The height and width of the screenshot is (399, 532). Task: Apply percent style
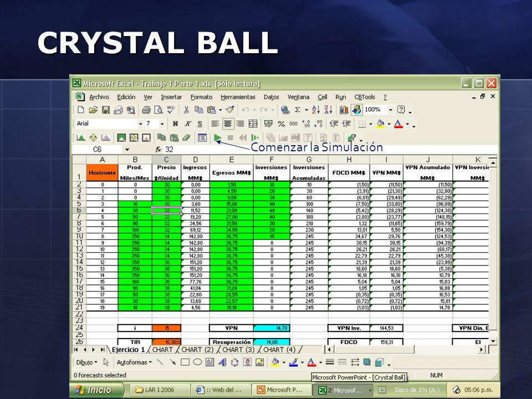[x=281, y=124]
